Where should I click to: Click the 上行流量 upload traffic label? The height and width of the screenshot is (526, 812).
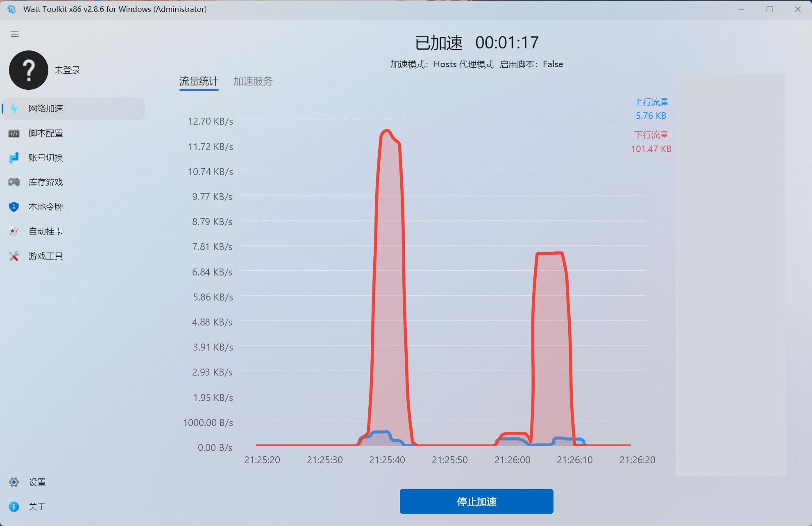(x=653, y=102)
